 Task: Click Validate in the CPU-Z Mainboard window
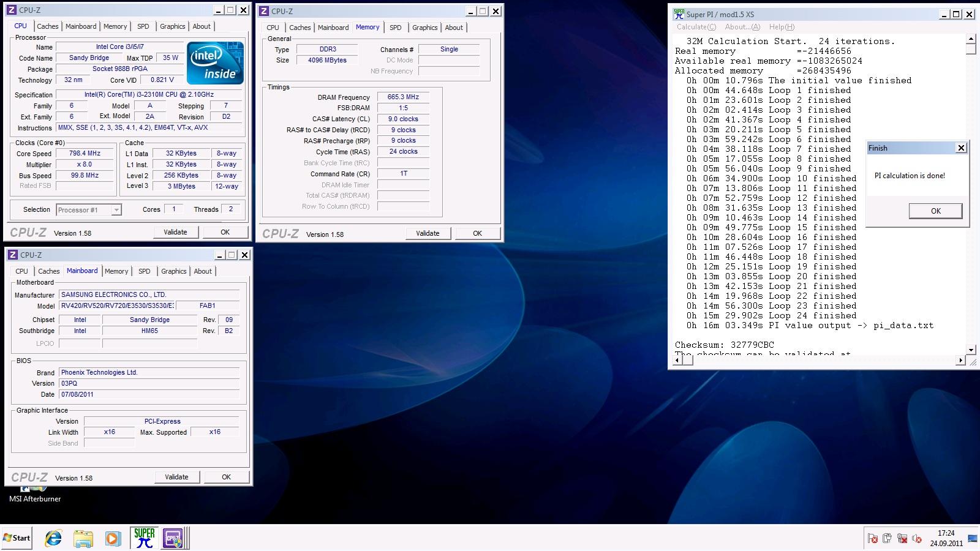click(x=176, y=477)
